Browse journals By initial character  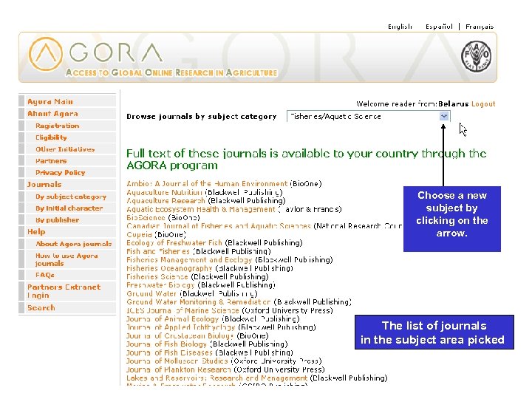tap(69, 208)
